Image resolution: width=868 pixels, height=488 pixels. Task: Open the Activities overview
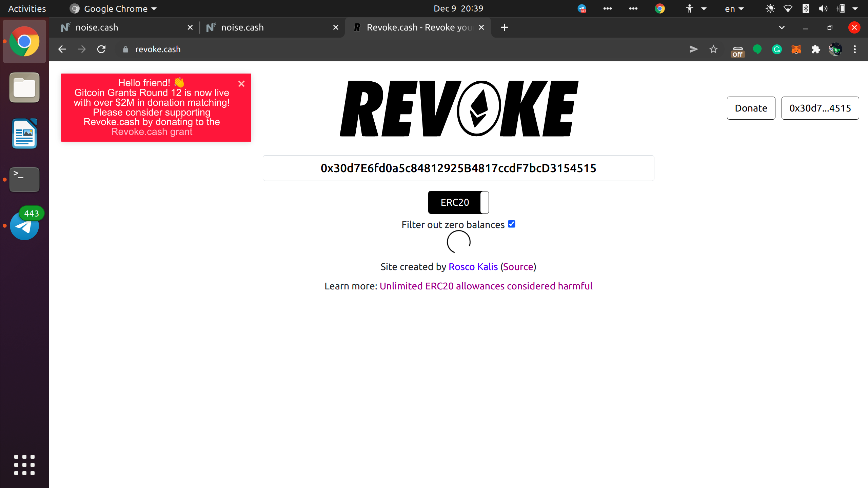point(27,9)
